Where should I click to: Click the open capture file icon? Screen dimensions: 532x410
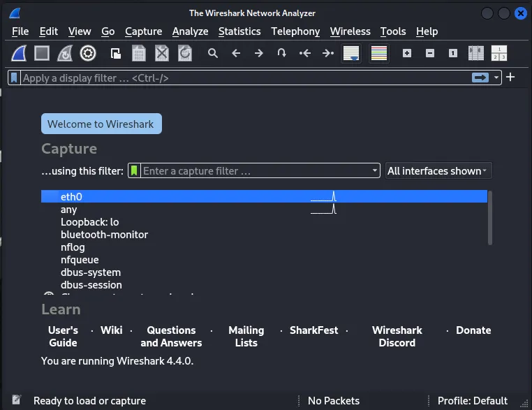(x=116, y=53)
